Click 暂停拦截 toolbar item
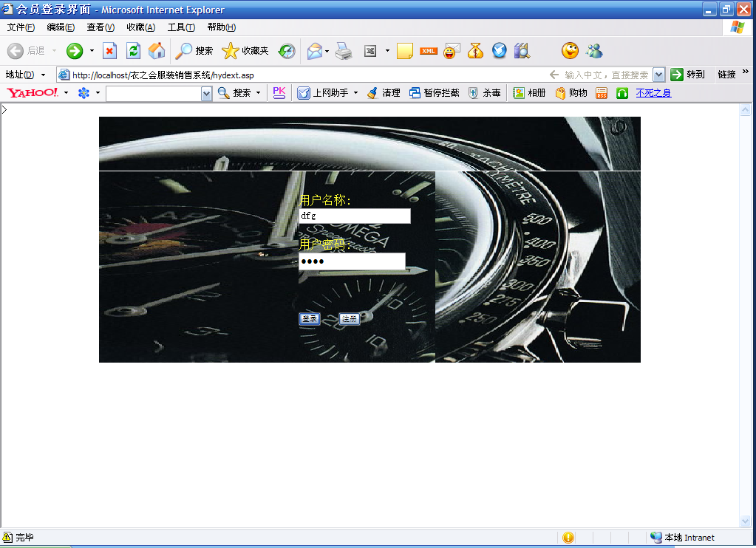 435,92
